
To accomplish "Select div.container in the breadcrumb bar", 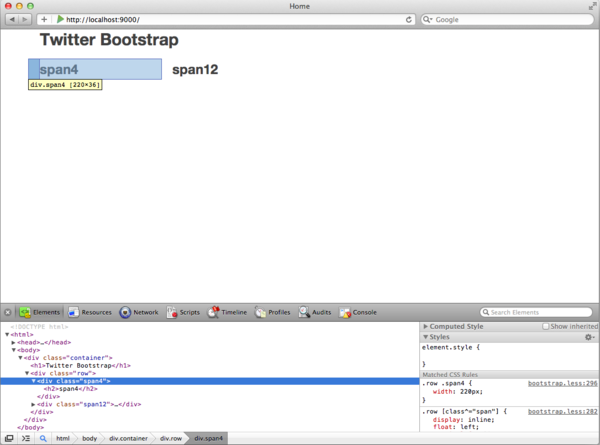I will coord(128,438).
